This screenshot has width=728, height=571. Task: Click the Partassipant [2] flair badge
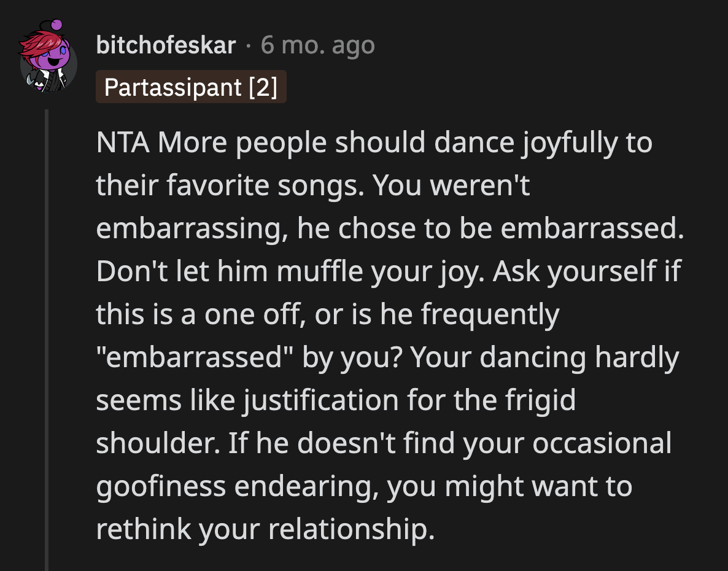click(x=191, y=87)
